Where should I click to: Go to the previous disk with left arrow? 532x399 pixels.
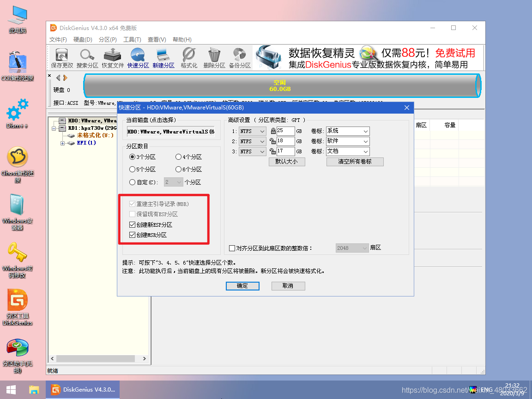click(58, 78)
